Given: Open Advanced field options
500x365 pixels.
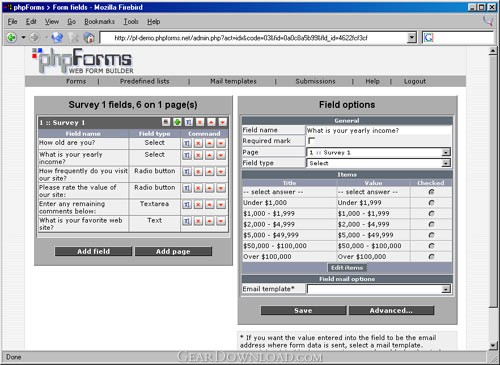Looking at the screenshot, I should point(391,310).
